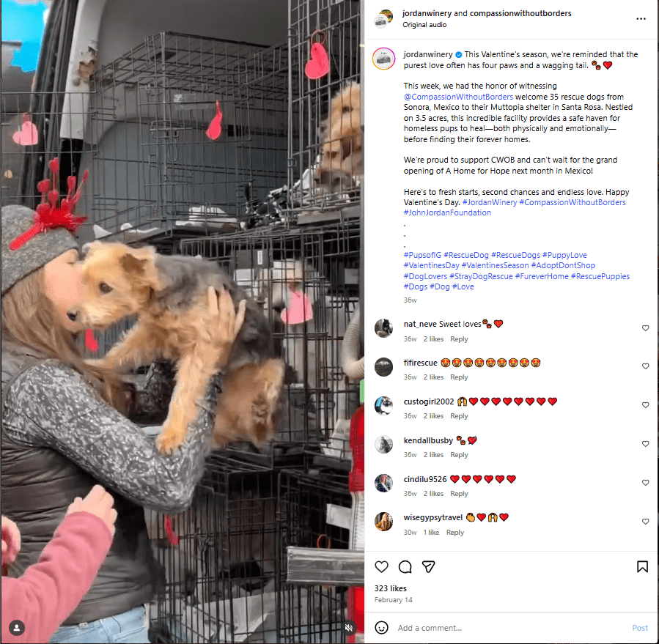Share the post via the paper plane icon
Viewport: 659px width, 644px height.
click(428, 566)
